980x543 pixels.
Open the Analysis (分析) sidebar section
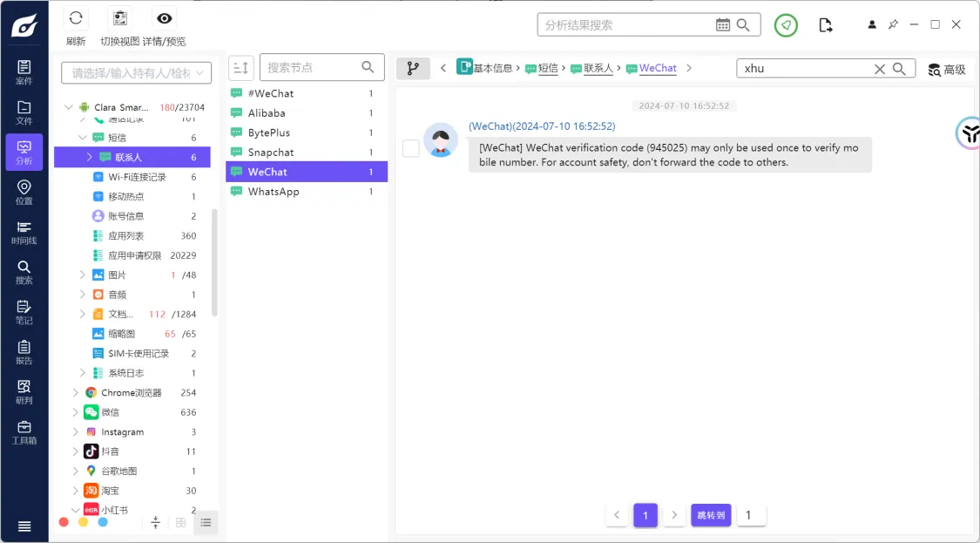(x=24, y=152)
